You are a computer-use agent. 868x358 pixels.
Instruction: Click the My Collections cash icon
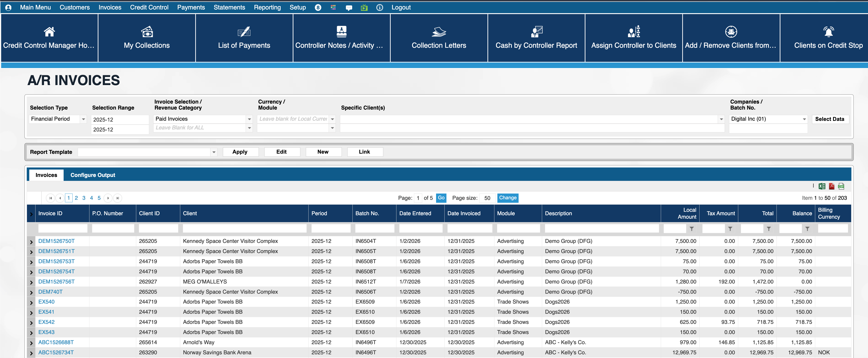point(147,32)
